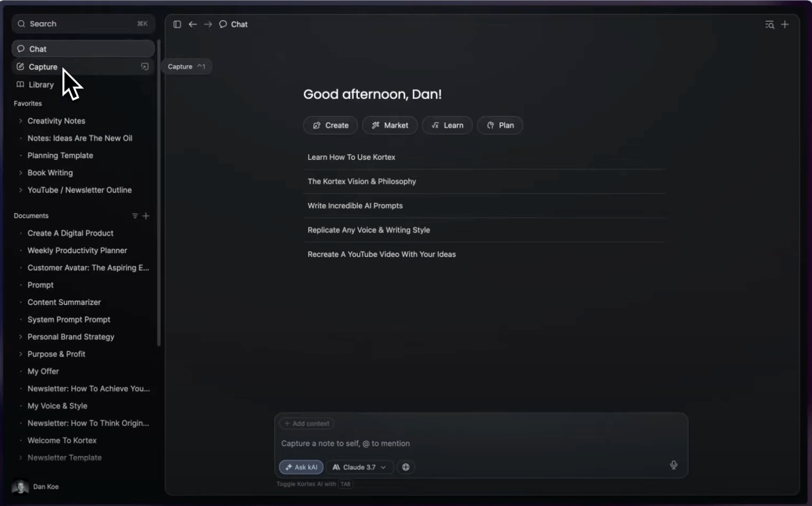Toggle the sidebar panel icon
Viewport: 812px width, 506px height.
(177, 24)
